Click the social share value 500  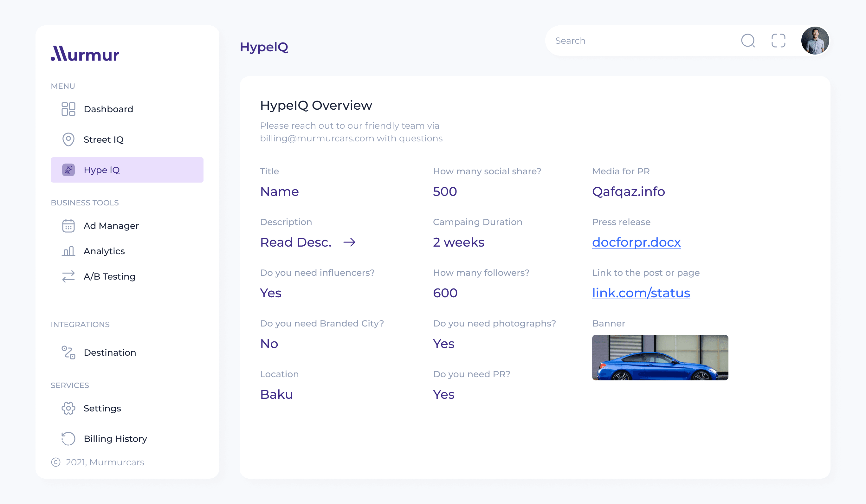[x=445, y=192]
